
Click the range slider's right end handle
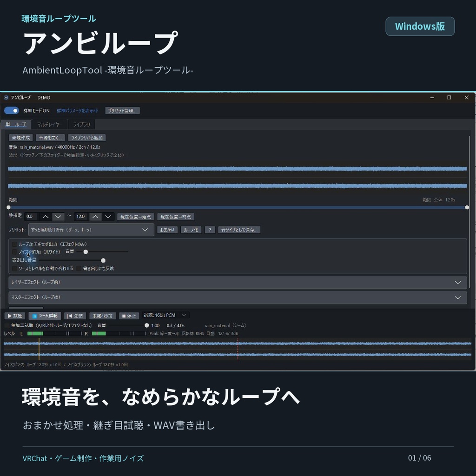coord(467,207)
